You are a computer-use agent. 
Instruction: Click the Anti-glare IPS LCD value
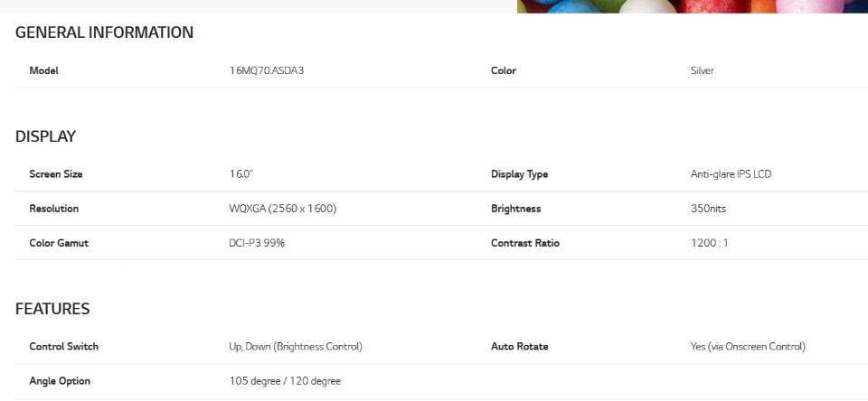(731, 174)
